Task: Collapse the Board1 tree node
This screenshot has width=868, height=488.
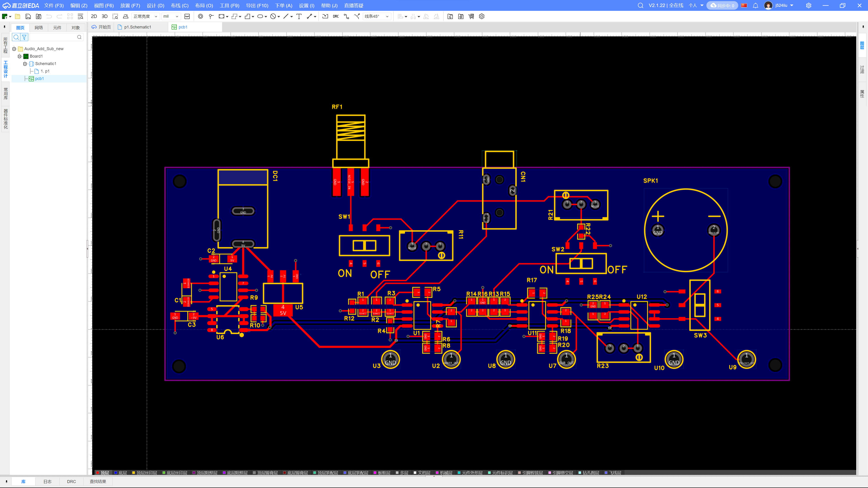Action: pos(19,56)
